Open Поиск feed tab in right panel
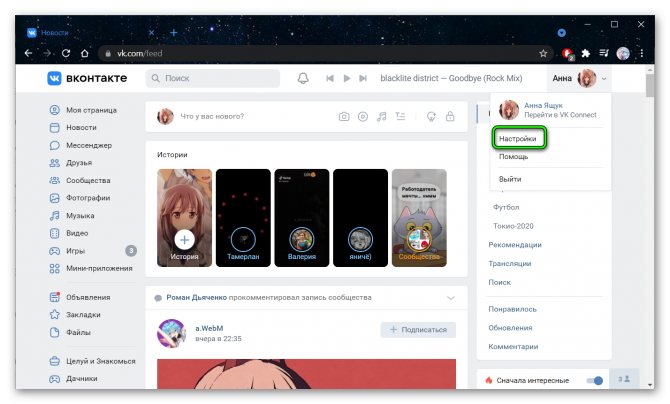The height and width of the screenshot is (404, 670). point(500,283)
